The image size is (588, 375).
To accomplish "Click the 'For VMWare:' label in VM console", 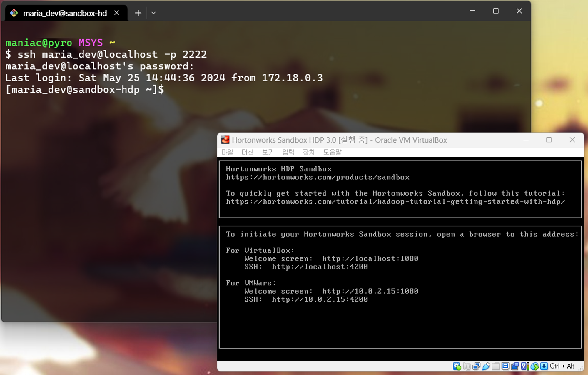I will (x=251, y=283).
